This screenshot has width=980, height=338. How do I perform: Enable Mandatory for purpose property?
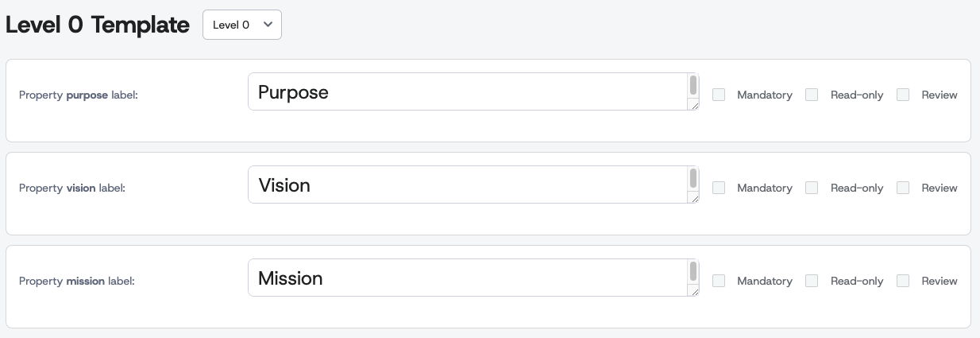[x=719, y=95]
